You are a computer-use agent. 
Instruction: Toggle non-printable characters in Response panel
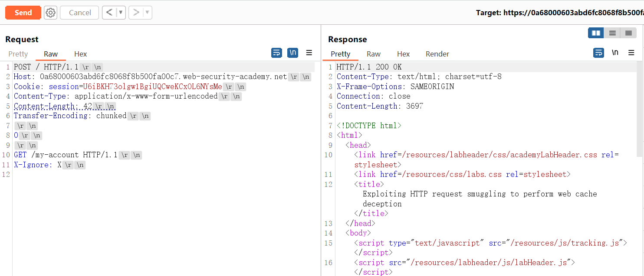pos(615,53)
